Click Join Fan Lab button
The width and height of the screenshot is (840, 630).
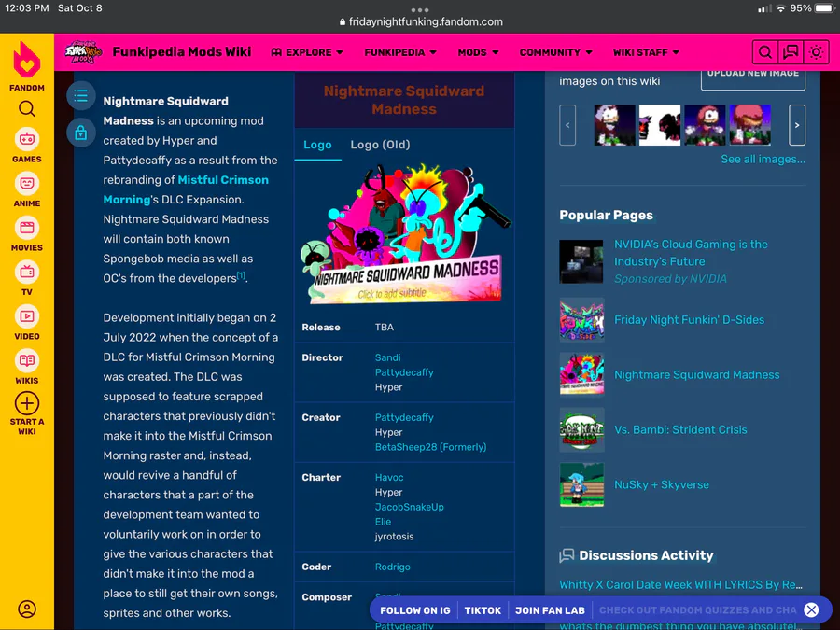point(550,610)
